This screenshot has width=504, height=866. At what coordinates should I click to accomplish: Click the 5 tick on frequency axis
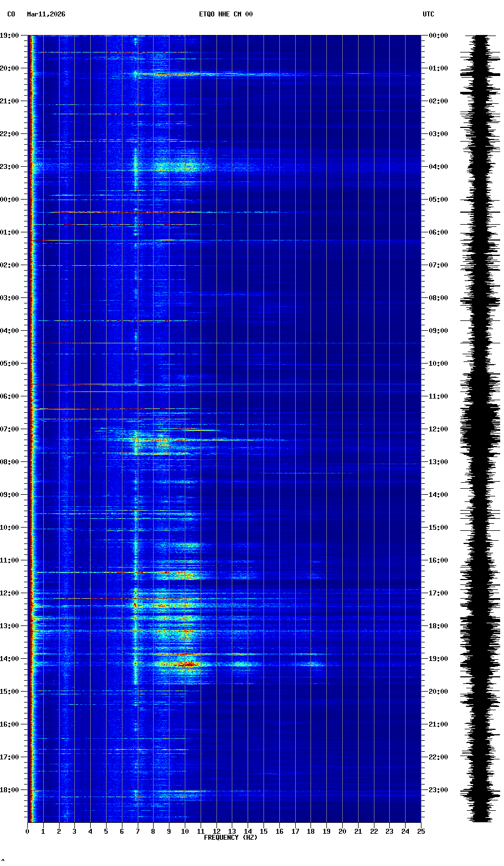click(x=106, y=832)
